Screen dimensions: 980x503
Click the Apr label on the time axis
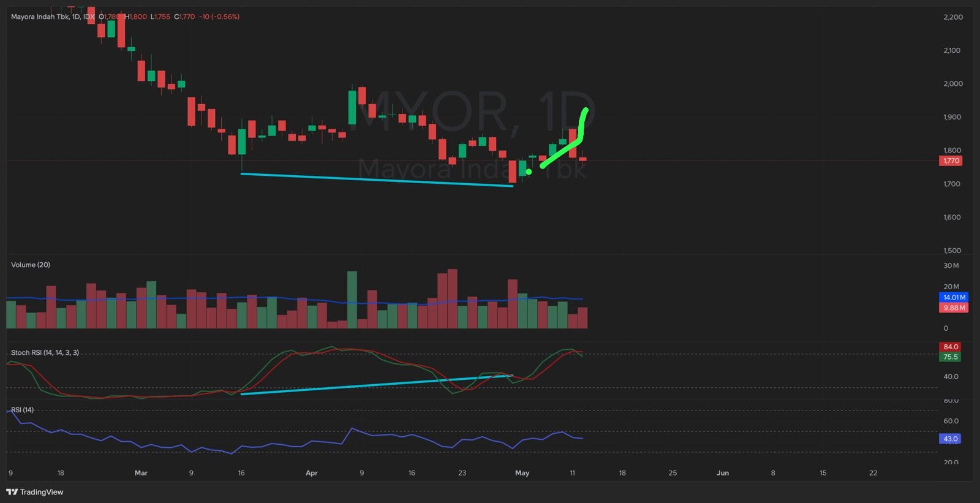pos(312,473)
